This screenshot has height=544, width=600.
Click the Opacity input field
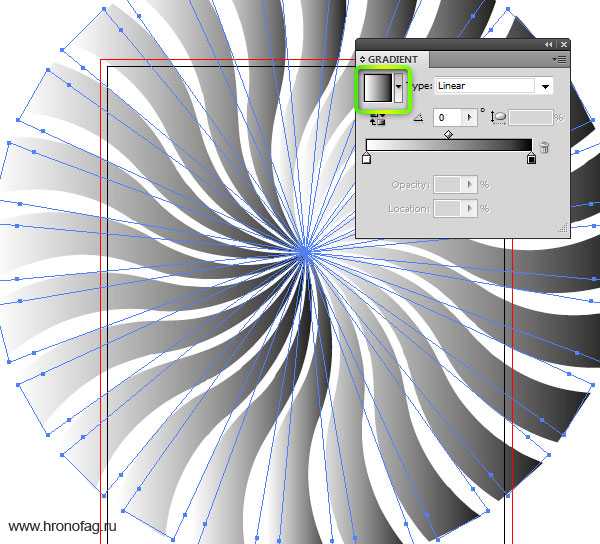[448, 185]
